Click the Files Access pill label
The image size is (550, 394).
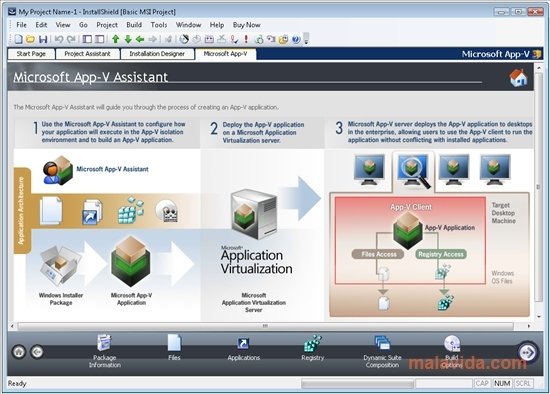[378, 254]
